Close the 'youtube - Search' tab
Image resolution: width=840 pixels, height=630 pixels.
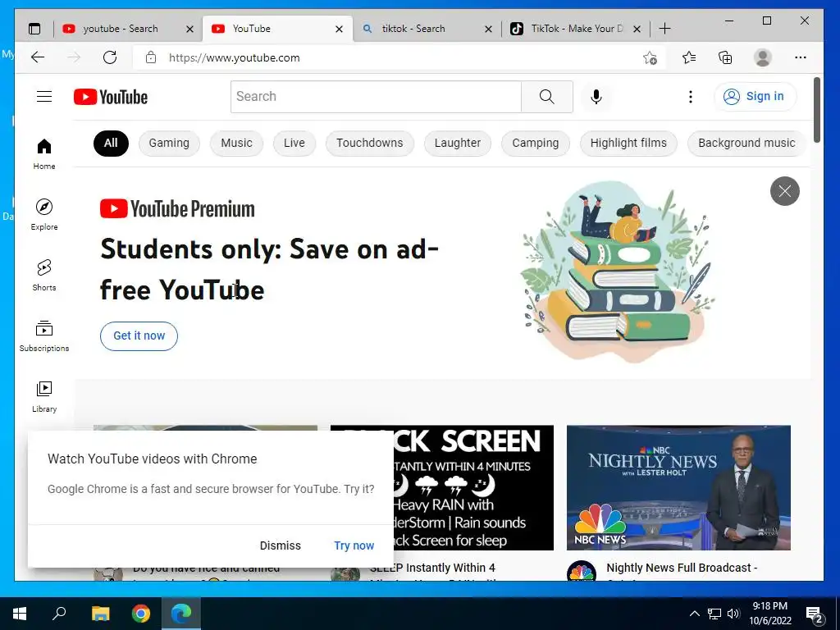(189, 29)
